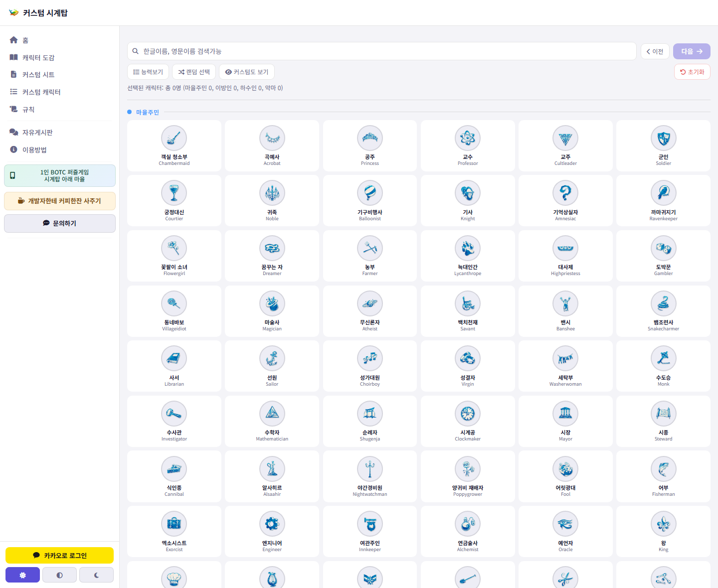Click the 랜덤 선택 button
Image resolution: width=718 pixels, height=588 pixels.
pos(194,72)
